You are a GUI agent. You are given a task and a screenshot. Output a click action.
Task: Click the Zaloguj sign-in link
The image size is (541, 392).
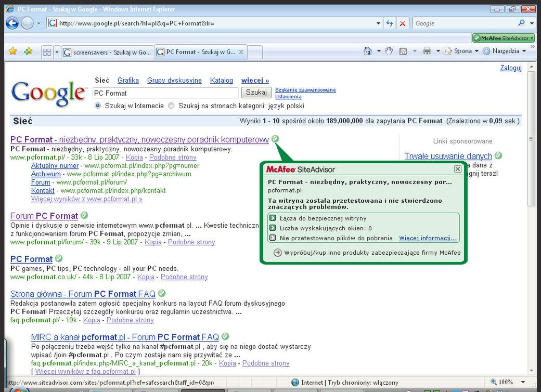coord(511,68)
